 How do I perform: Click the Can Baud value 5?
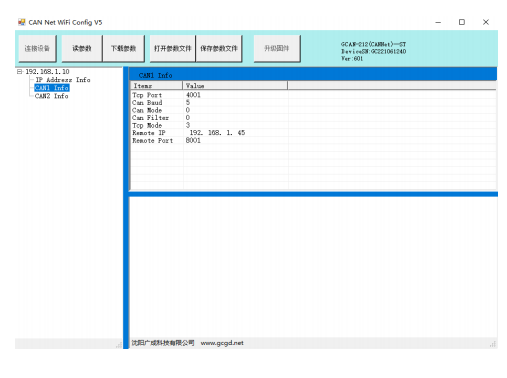(x=188, y=103)
